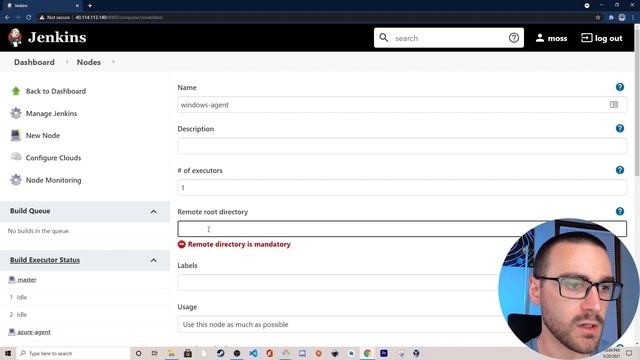Screen dimensions: 640x360
Task: Open help for Remote root directory
Action: (x=620, y=211)
